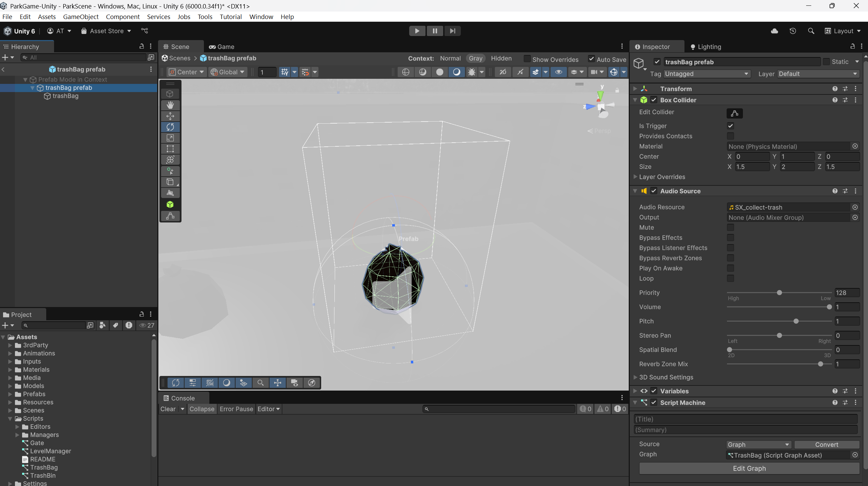Viewport: 868px width, 486px height.
Task: Enable Play On Awake checkbox
Action: coord(730,268)
